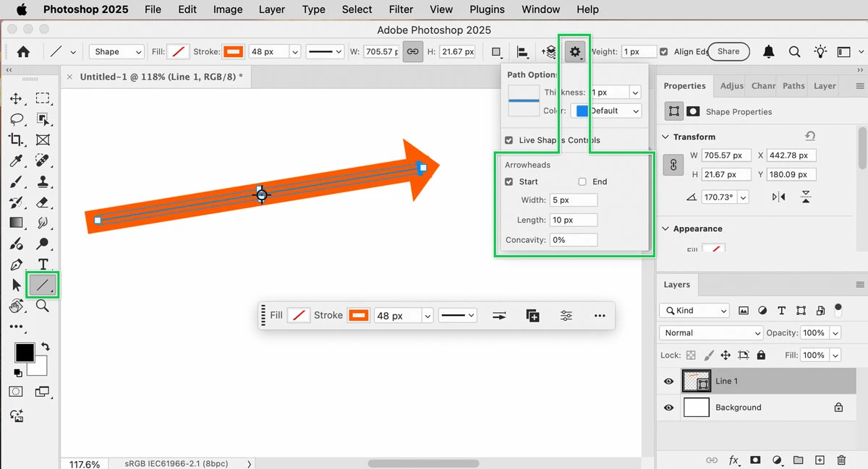Collapse the Transform section
Viewport: 868px width, 469px height.
point(665,137)
